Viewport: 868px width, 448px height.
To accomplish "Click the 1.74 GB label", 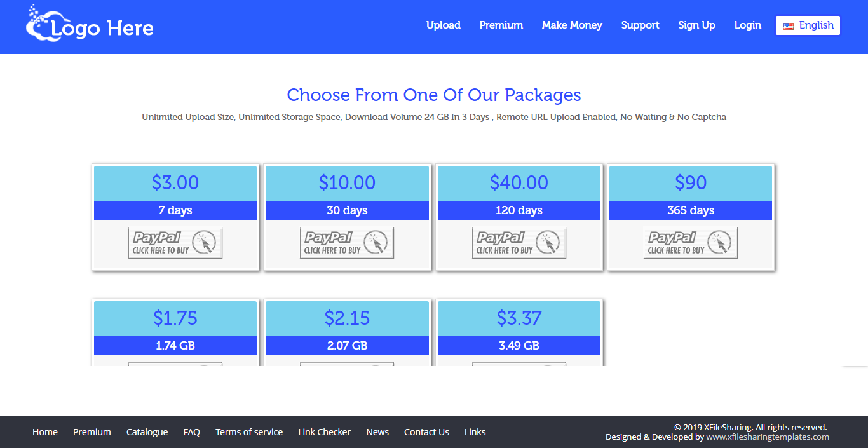I will point(175,346).
